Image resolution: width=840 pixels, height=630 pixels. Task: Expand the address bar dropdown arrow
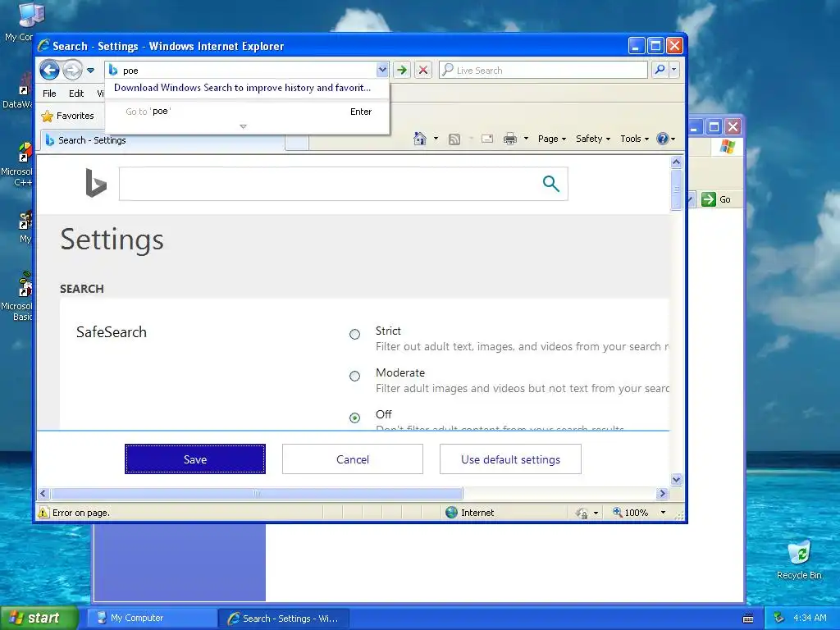click(x=382, y=70)
